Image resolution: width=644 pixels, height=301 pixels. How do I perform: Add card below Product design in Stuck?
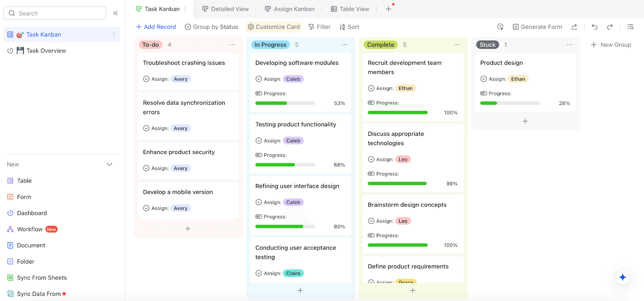(x=525, y=121)
